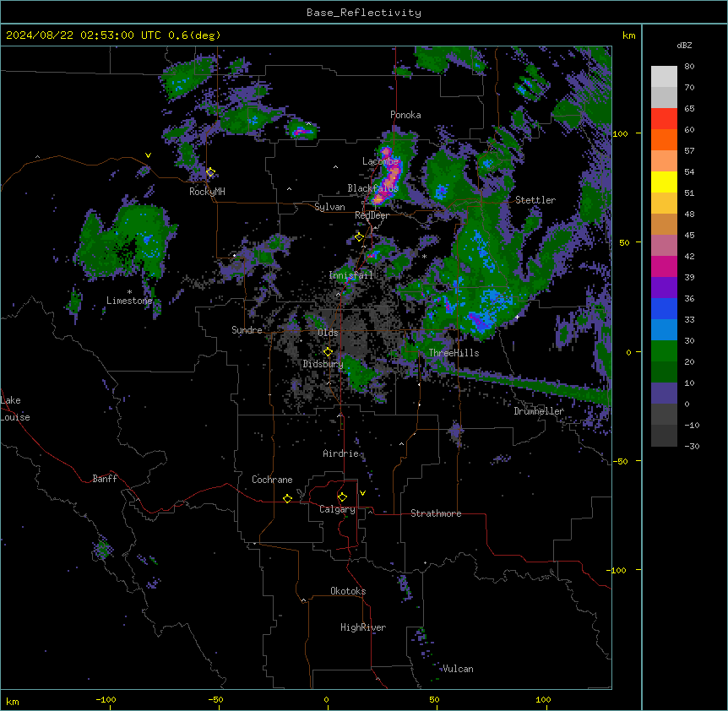Click the yellow diamond marker above RockyMH
Image resolution: width=728 pixels, height=711 pixels.
click(x=210, y=172)
